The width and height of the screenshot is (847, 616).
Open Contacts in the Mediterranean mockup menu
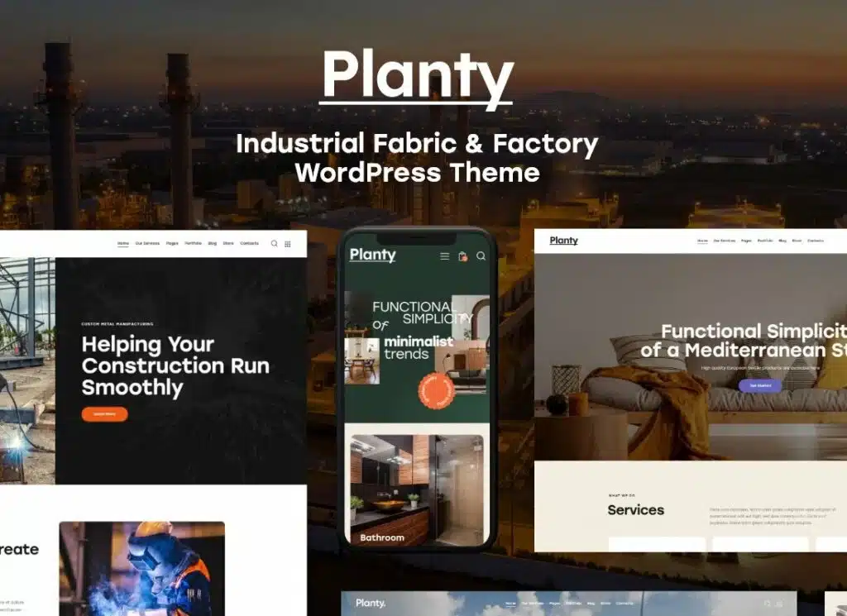point(816,241)
